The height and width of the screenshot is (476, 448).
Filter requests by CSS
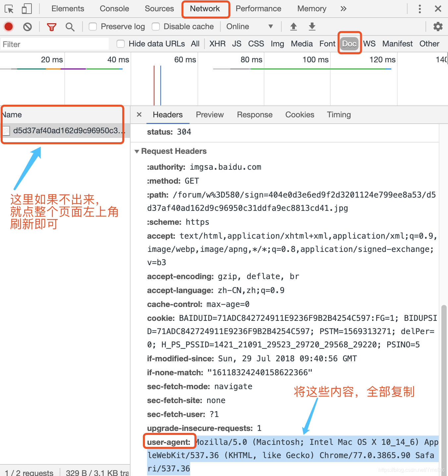click(x=256, y=44)
